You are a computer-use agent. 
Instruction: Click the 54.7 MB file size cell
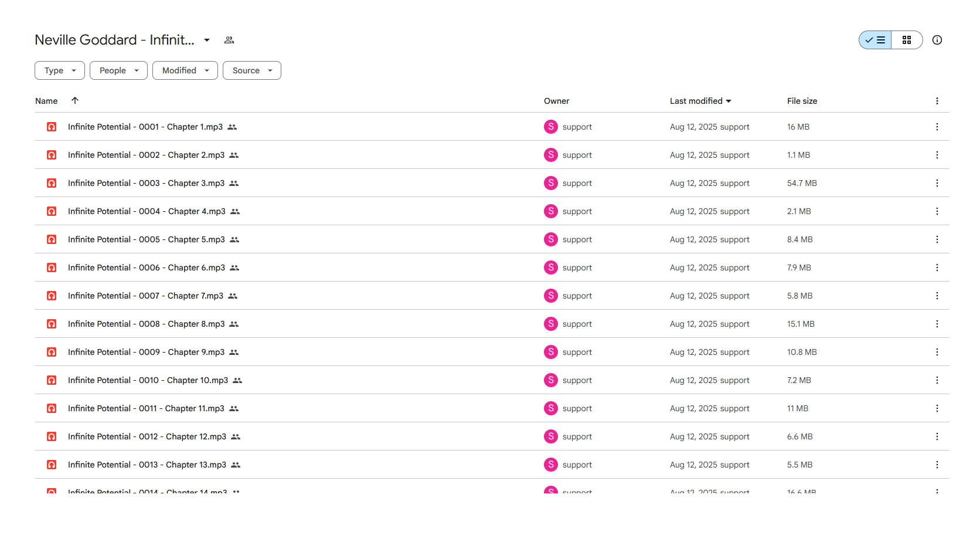pos(802,183)
